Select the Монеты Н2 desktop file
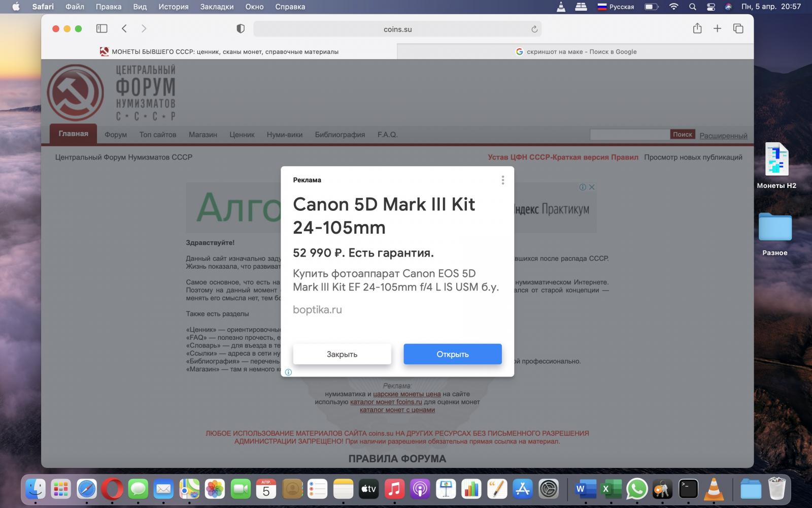This screenshot has height=508, width=812. tap(776, 166)
